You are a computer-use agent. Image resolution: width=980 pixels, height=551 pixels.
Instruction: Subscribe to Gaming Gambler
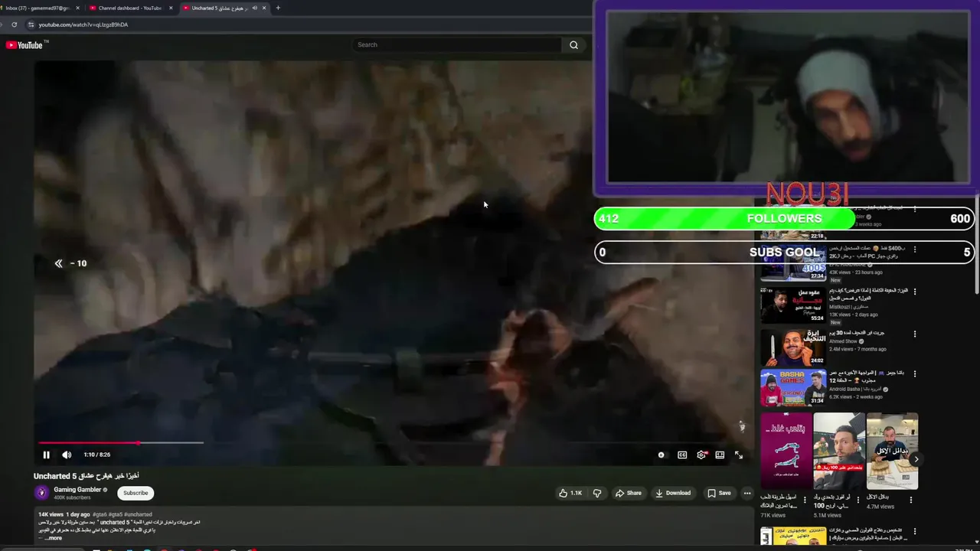136,493
